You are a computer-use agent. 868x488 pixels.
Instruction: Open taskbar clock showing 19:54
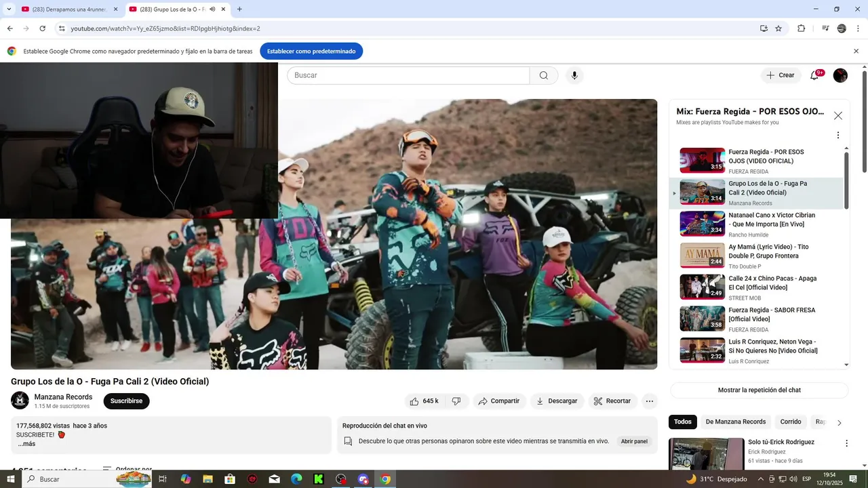(829, 479)
